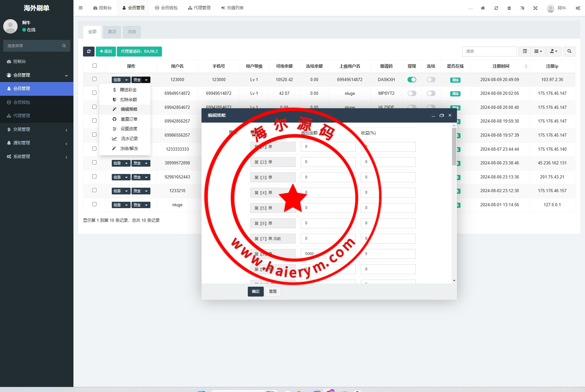Choose 赠送彩金 from the dropdown menu
This screenshot has width=585, height=392.
coord(125,90)
